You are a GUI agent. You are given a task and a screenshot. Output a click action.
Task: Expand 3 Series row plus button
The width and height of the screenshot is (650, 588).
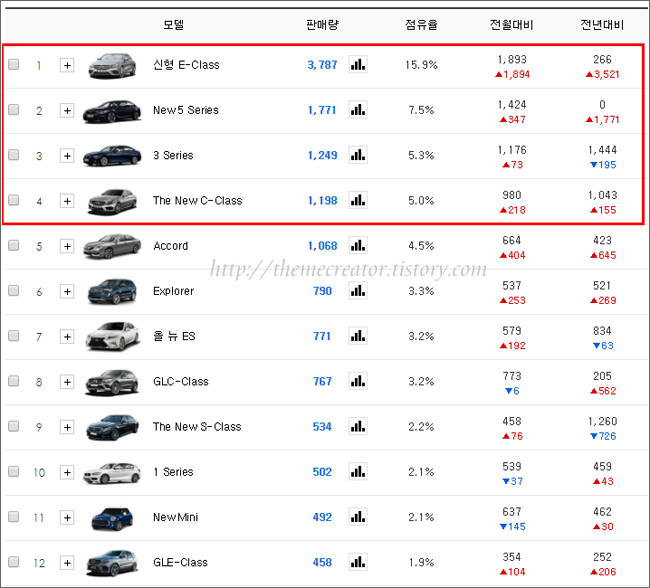click(x=67, y=156)
